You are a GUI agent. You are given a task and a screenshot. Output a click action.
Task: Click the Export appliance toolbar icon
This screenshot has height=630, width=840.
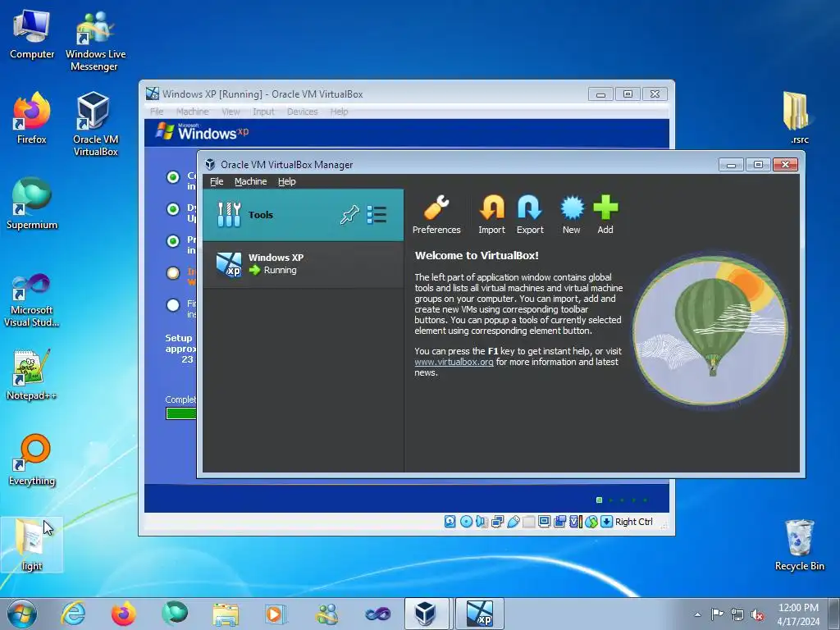[x=530, y=214]
